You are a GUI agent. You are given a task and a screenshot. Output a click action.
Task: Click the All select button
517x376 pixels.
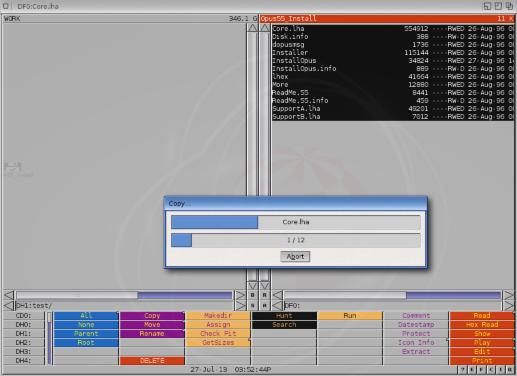pos(86,316)
